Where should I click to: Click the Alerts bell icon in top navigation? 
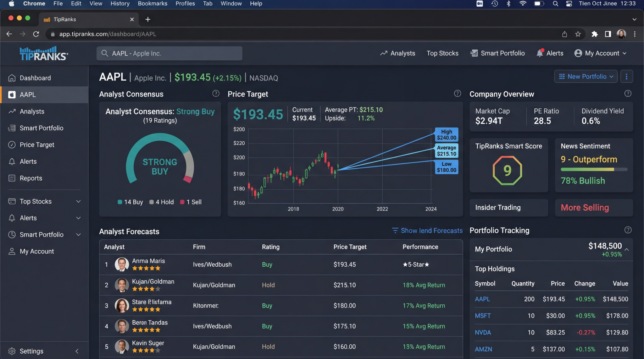pyautogui.click(x=540, y=53)
